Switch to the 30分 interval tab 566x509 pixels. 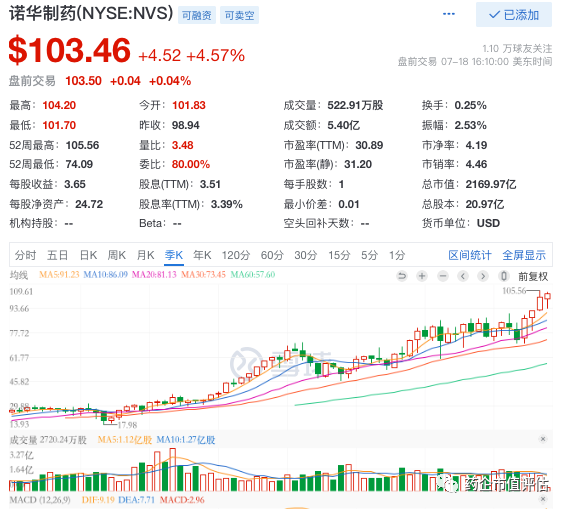coord(305,255)
